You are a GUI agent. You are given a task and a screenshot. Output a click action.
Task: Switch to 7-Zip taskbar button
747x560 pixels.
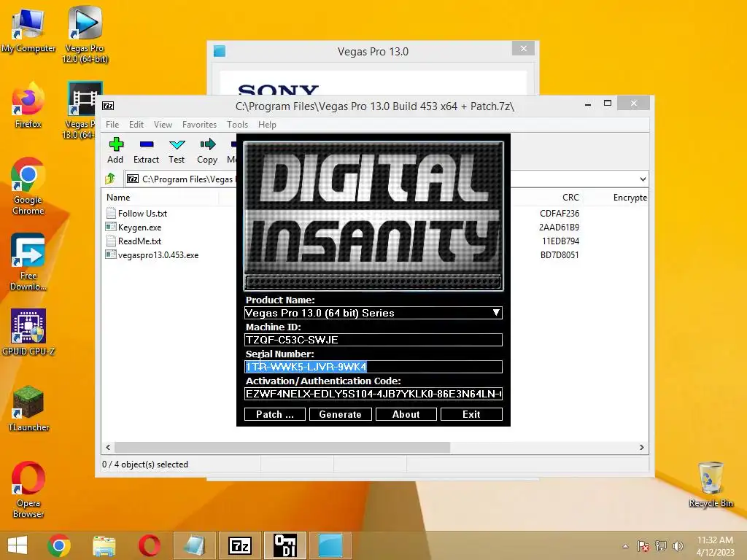(239, 545)
